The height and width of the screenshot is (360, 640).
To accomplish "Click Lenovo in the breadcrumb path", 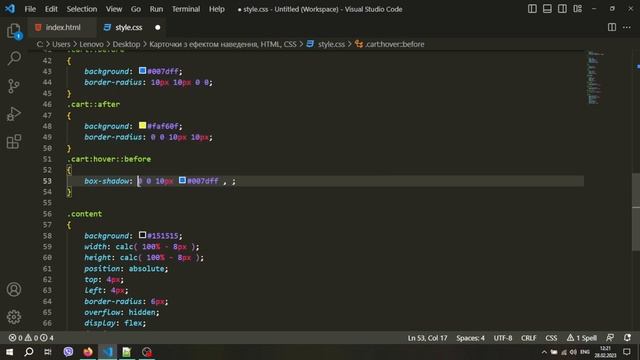I will point(91,44).
